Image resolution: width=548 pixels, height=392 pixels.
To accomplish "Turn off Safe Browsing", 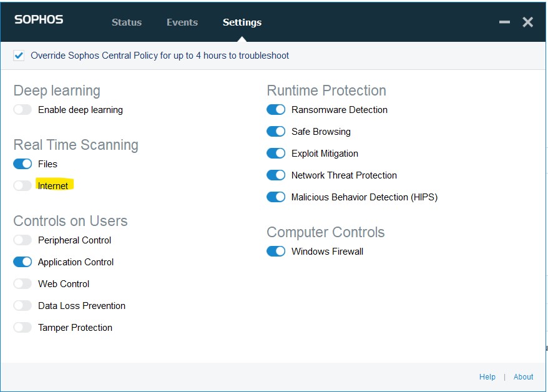I will 276,131.
